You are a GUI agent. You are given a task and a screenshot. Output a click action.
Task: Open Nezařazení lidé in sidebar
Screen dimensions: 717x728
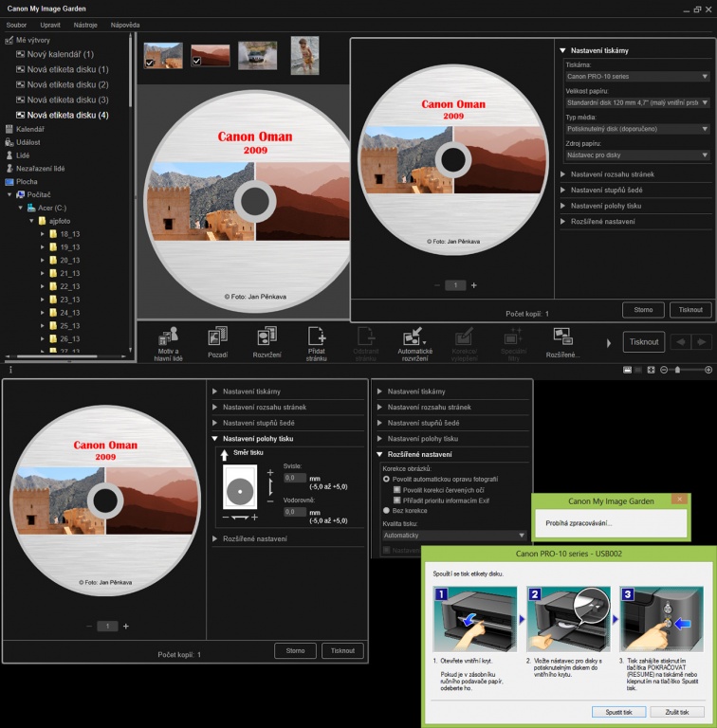[x=35, y=169]
